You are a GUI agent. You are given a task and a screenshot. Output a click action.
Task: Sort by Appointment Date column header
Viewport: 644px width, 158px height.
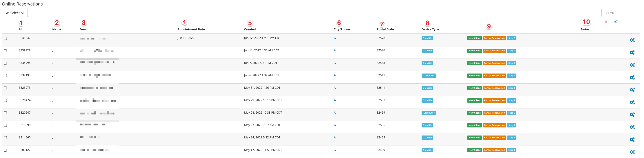point(191,29)
